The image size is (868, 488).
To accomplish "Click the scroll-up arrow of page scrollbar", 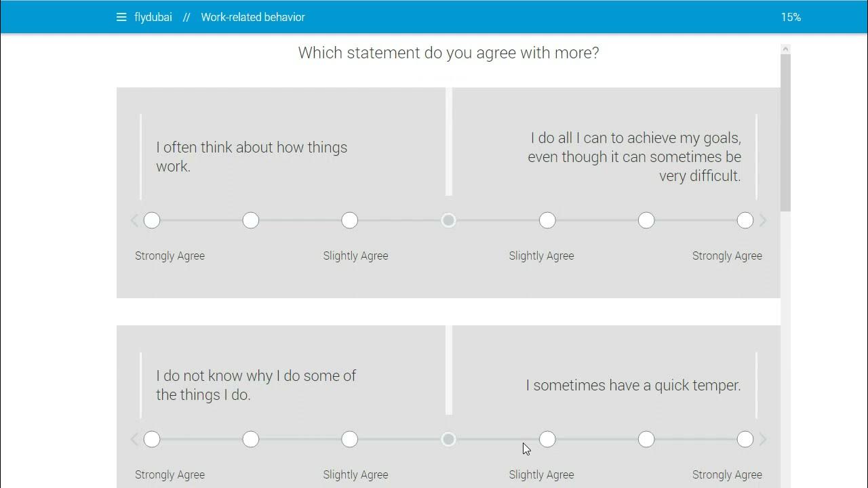I will click(785, 49).
